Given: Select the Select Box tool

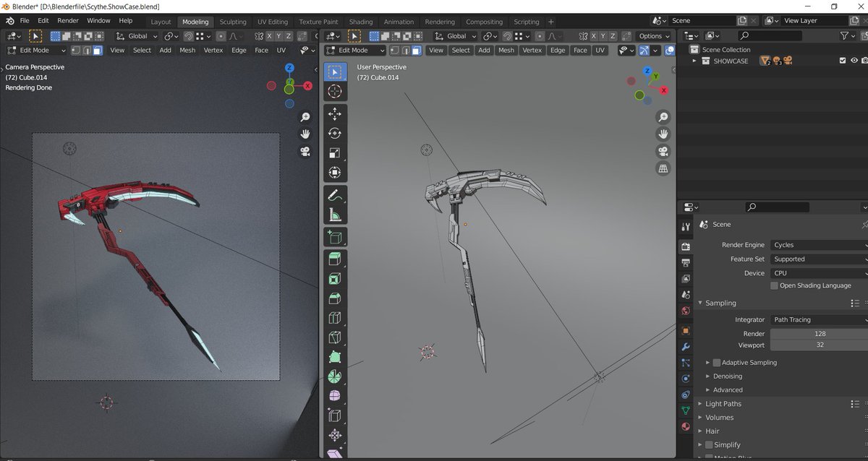Looking at the screenshot, I should click(335, 72).
